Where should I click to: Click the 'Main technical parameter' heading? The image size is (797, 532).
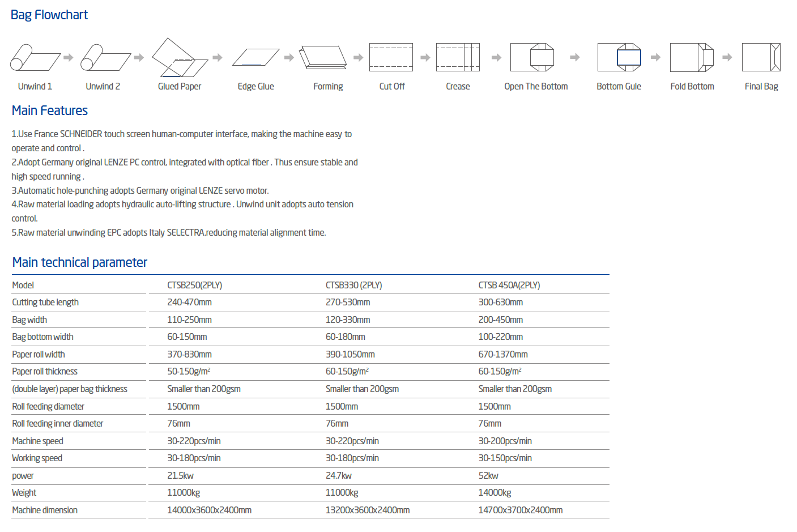[x=80, y=262]
